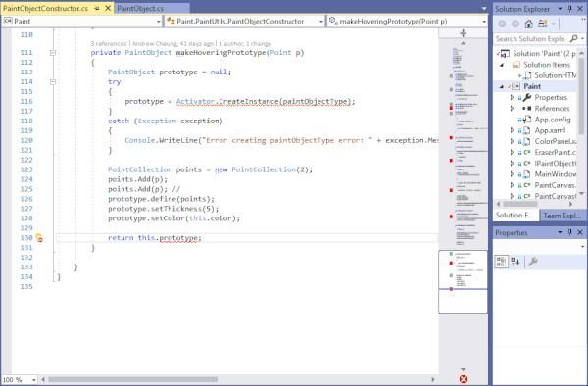Click the Solution Explorer Home icon

click(x=529, y=24)
